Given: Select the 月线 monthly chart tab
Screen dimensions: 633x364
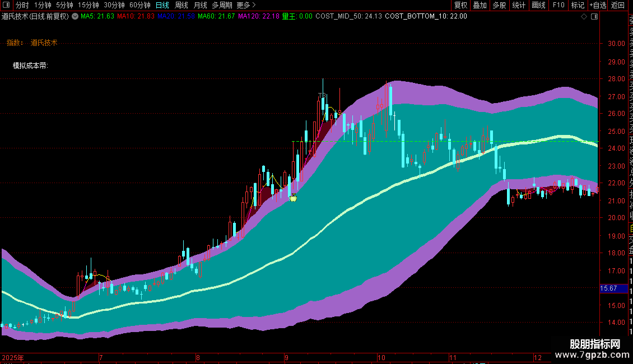Looking at the screenshot, I should 200,5.
